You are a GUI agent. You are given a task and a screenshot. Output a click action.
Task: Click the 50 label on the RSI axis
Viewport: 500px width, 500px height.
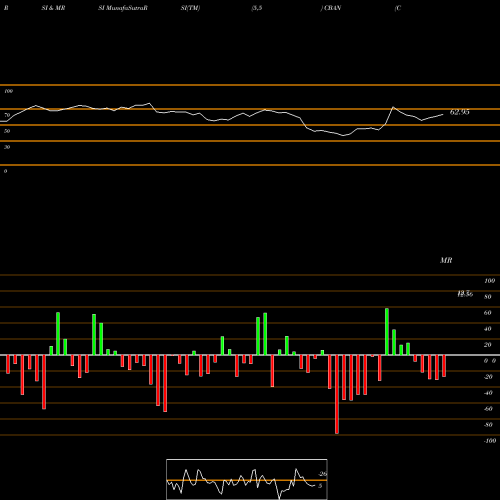pos(7,131)
